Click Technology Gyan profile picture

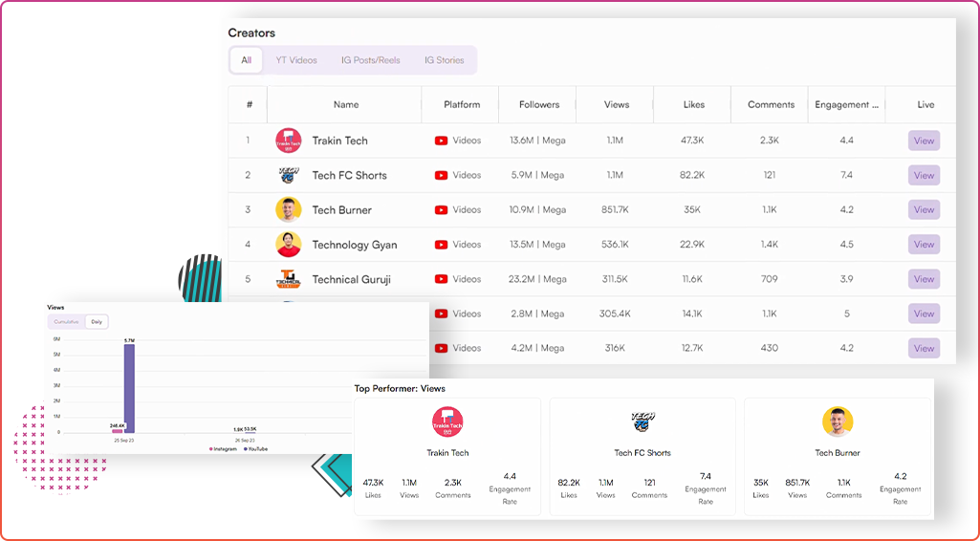coord(288,245)
